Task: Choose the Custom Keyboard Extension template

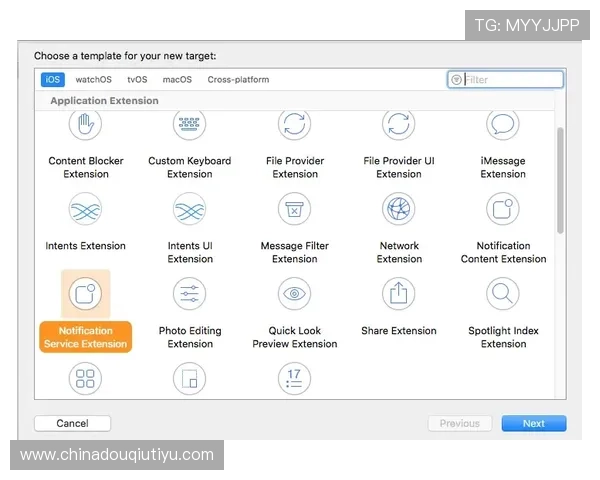Action: tap(190, 125)
